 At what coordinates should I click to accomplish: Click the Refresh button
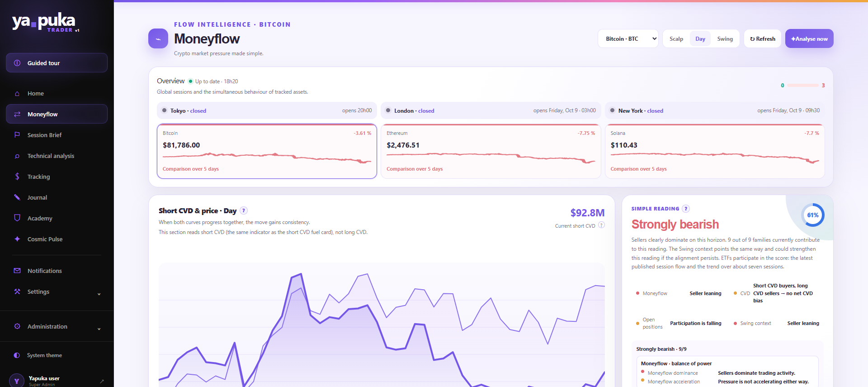(x=763, y=39)
